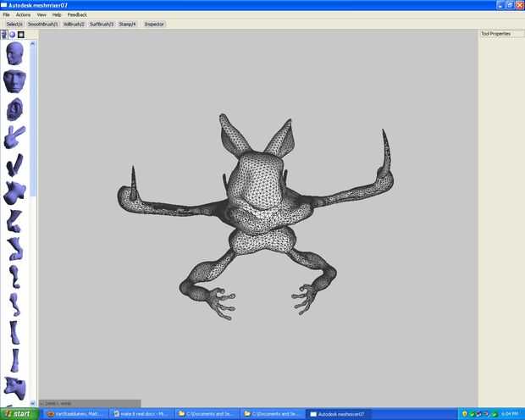
Task: Choose the SmoothBrush/1 tool
Action: tap(42, 24)
